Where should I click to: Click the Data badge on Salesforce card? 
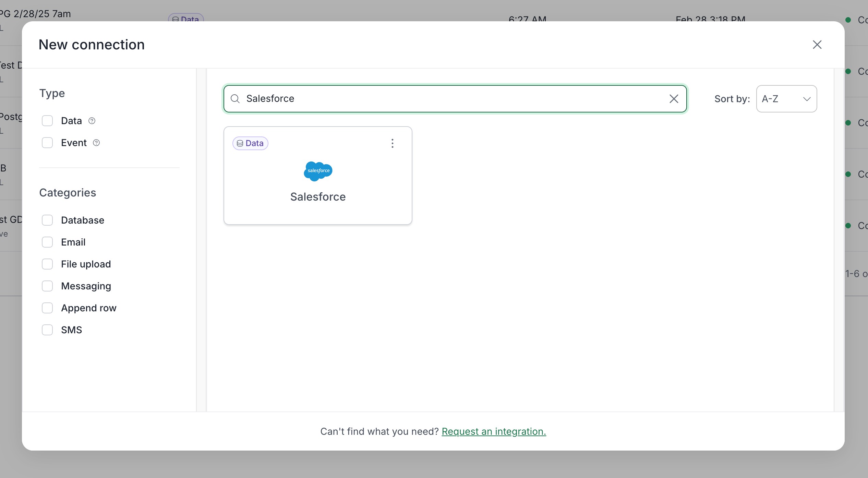click(x=250, y=143)
